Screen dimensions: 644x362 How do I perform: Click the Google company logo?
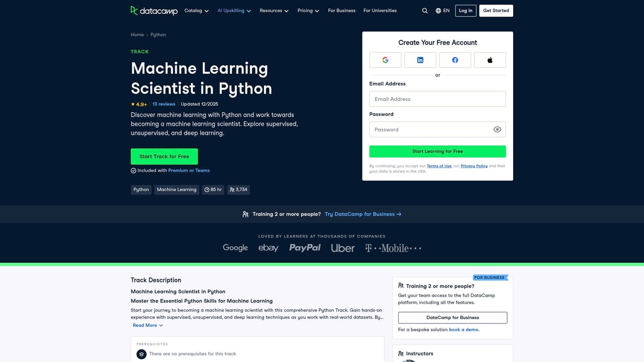pyautogui.click(x=236, y=248)
